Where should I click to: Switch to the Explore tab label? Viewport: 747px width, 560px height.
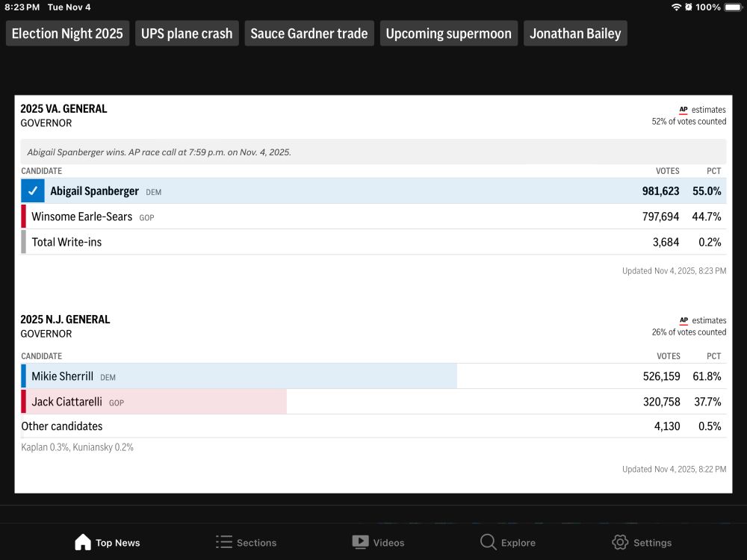click(x=518, y=543)
